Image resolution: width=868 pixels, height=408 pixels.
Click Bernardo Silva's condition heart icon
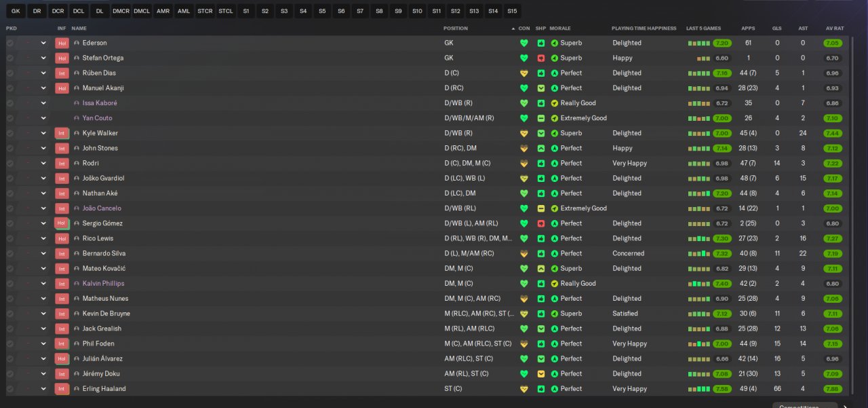[x=524, y=253]
